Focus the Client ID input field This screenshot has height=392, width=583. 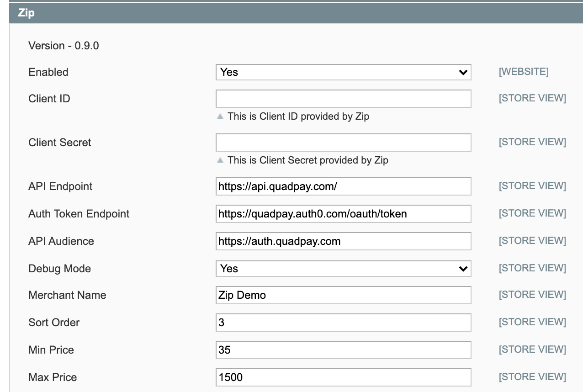[x=343, y=99]
